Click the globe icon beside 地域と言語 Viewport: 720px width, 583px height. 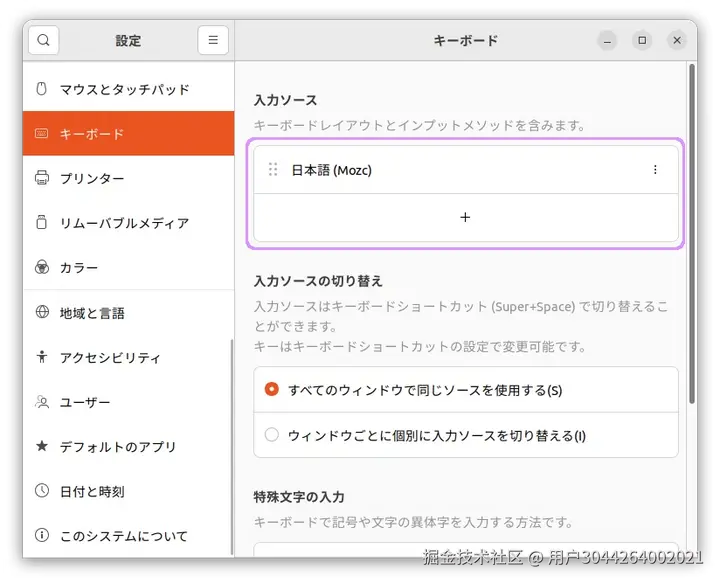click(x=42, y=312)
